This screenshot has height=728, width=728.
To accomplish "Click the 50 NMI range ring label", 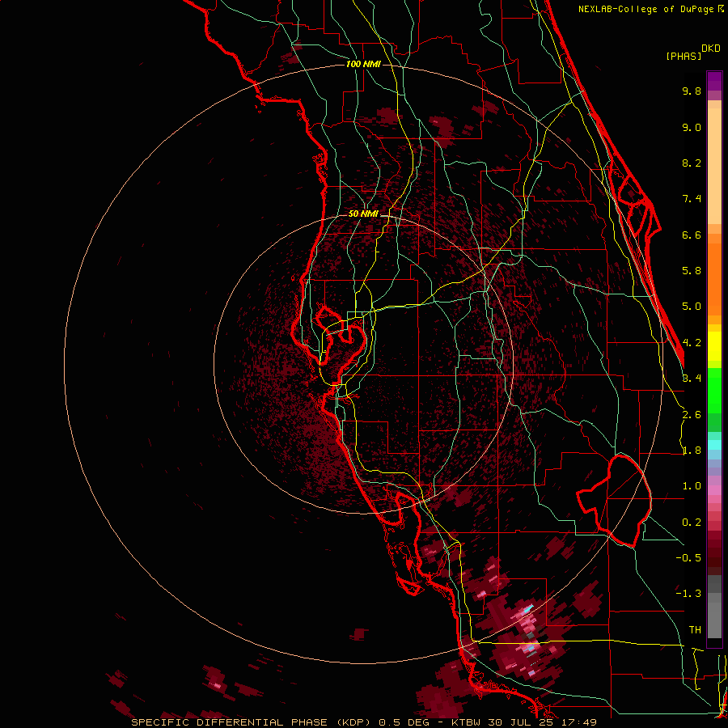I will 363,214.
